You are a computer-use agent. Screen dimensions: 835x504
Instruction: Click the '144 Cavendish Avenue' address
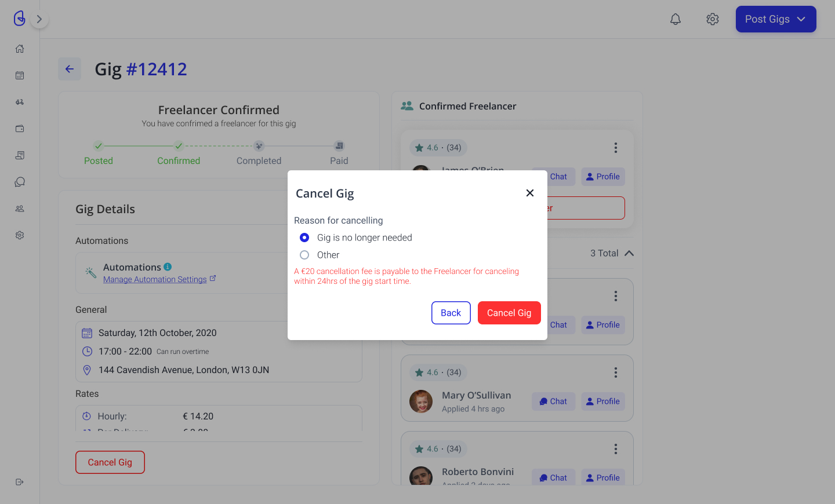(184, 370)
